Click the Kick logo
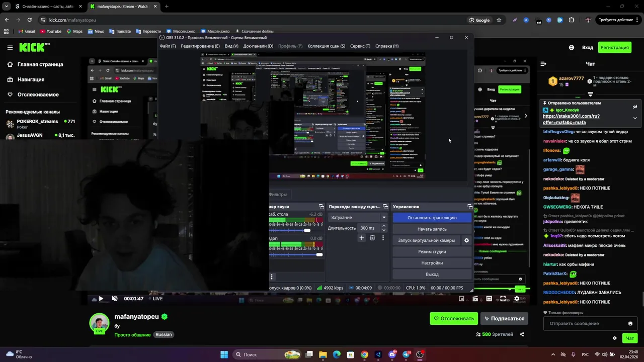644x362 pixels. coord(34,47)
